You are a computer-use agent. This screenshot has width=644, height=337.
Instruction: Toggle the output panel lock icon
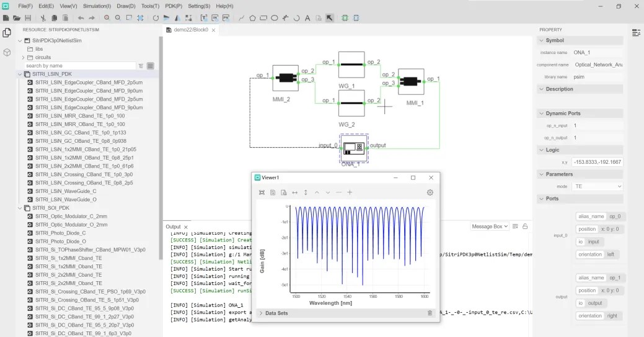(x=525, y=227)
